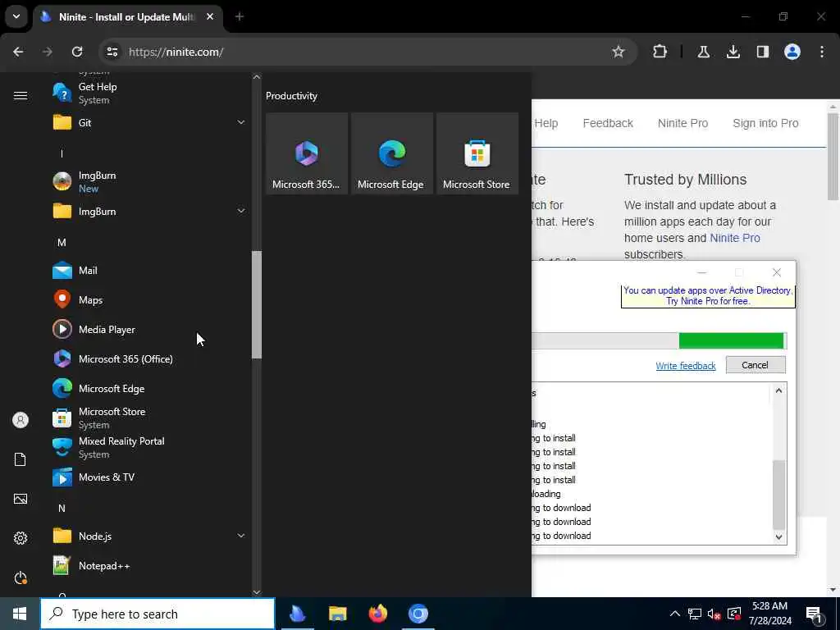Open the user account icon in Start
Screen dimensions: 840x630
(21, 420)
